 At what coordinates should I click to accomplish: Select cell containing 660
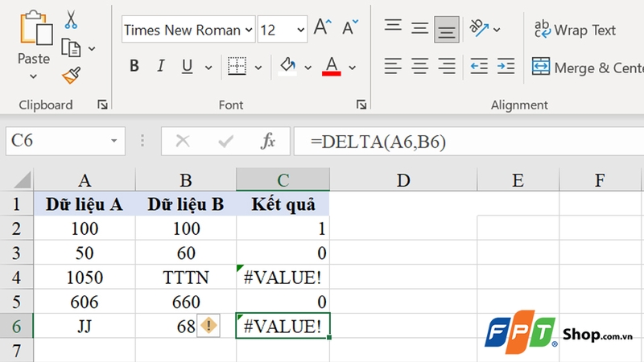tap(186, 302)
